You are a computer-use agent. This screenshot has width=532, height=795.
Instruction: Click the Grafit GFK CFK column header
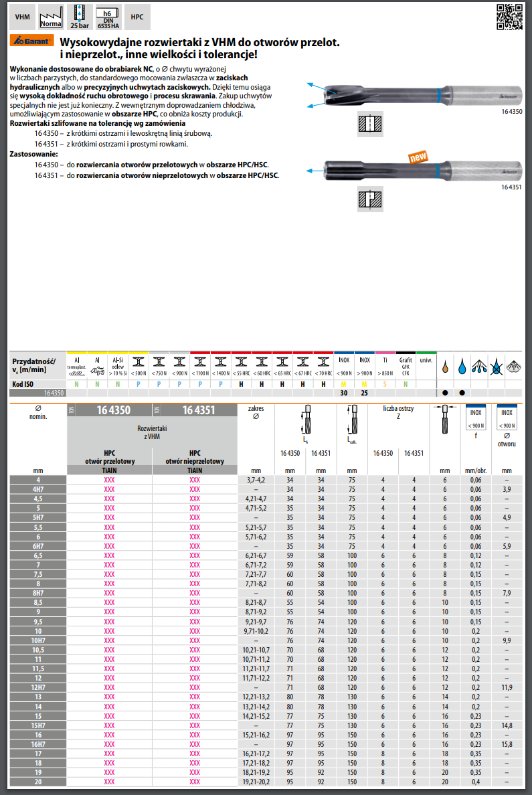click(406, 366)
